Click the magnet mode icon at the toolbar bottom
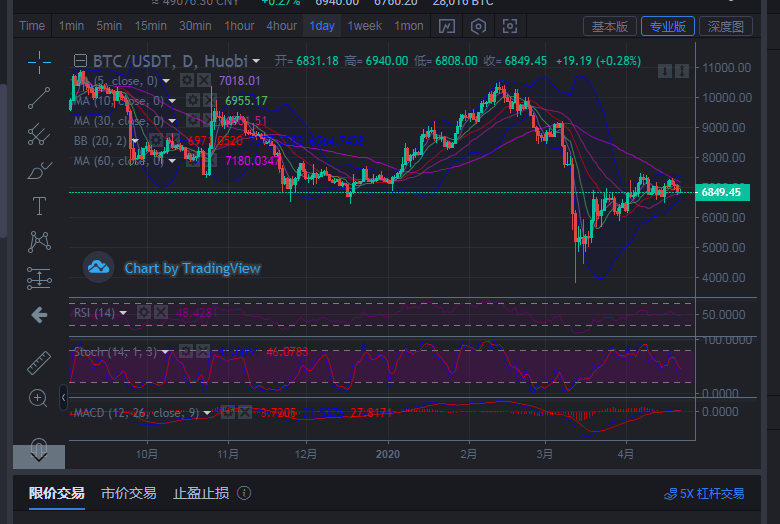Screen dimensions: 780x524 coord(39,450)
